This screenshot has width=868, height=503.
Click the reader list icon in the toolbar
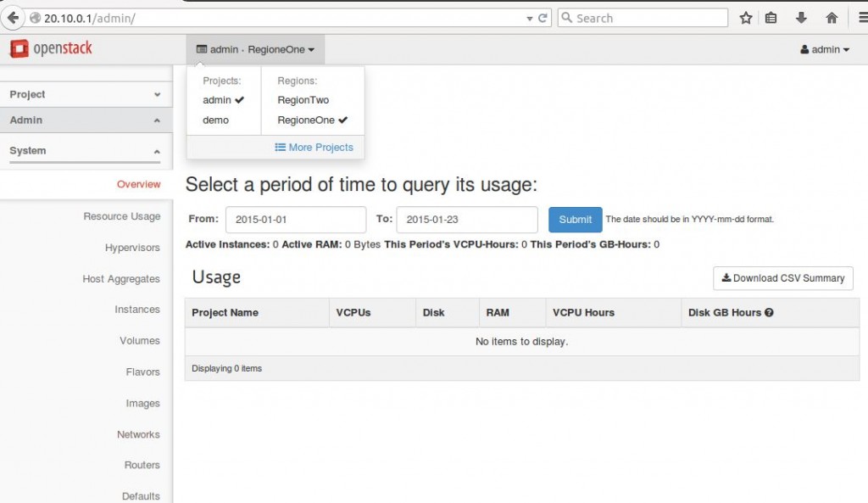pos(772,17)
